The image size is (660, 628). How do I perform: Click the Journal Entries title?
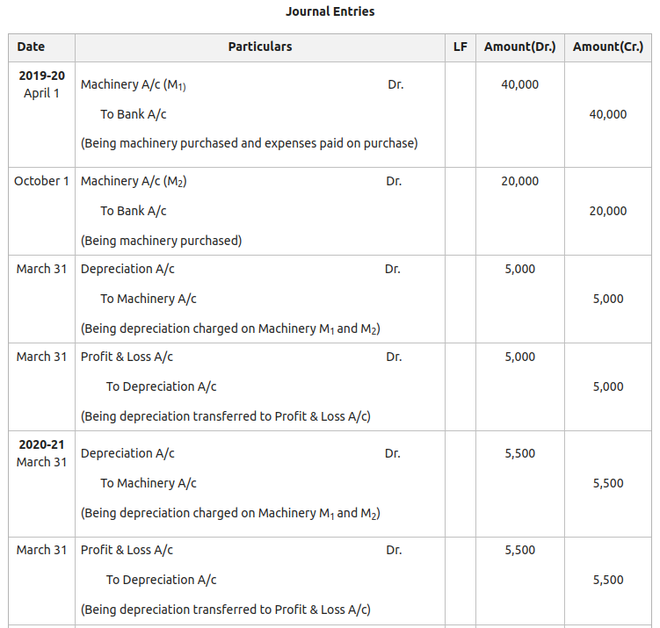330,12
